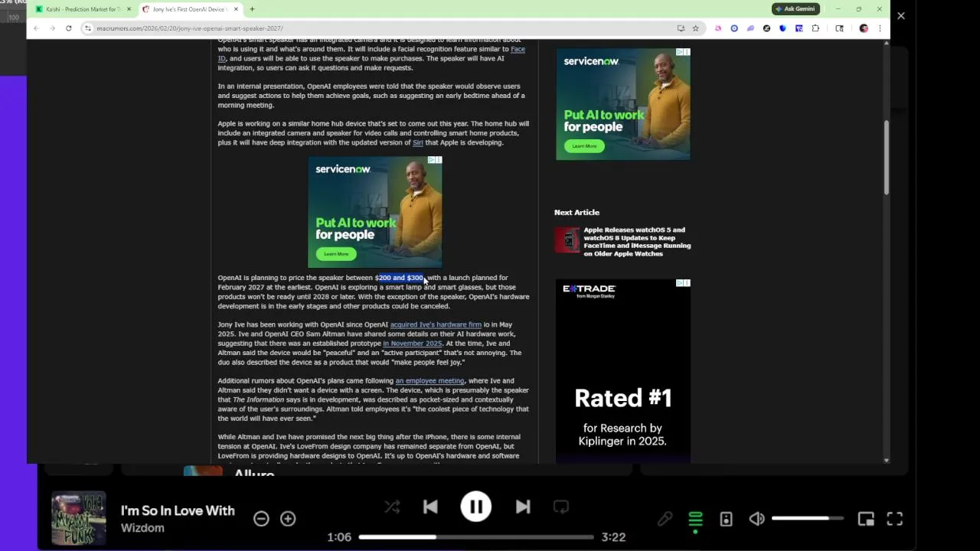Open the an employee meeting link
Image resolution: width=980 pixels, height=551 pixels.
tap(430, 381)
